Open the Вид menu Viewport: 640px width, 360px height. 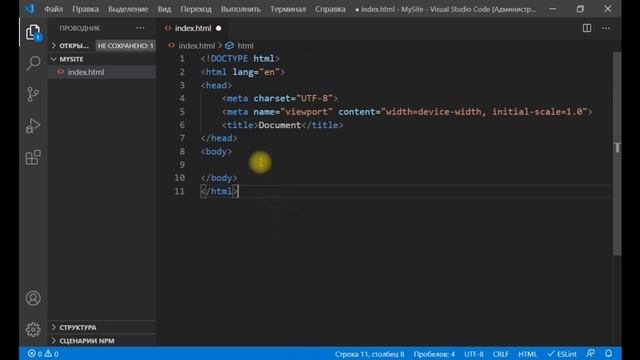[164, 9]
